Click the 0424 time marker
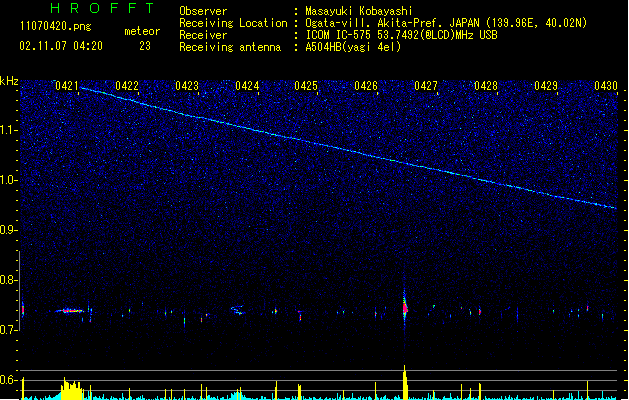Screen dimensions: 629x400 (247, 86)
